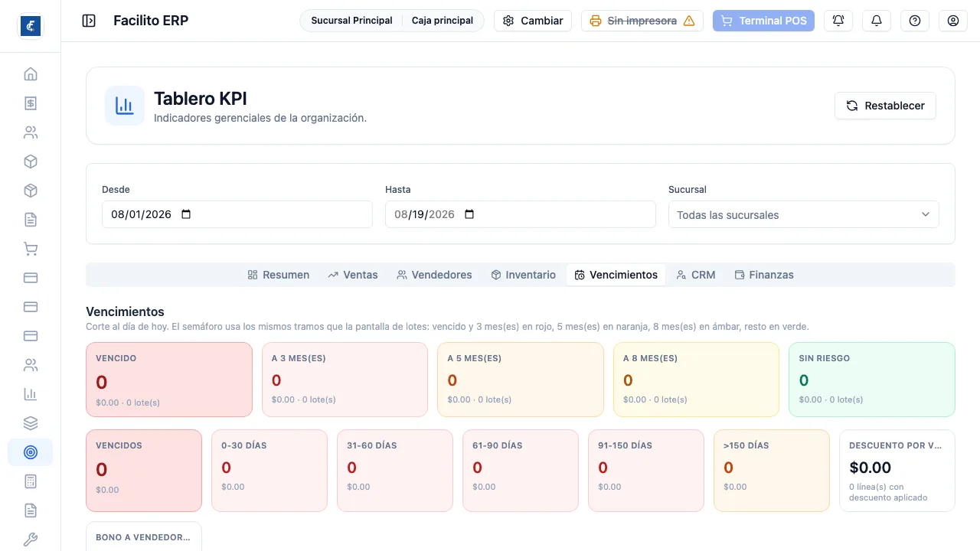Viewport: 980px width, 551px height.
Task: Open the Terminal POS button
Action: (x=763, y=21)
